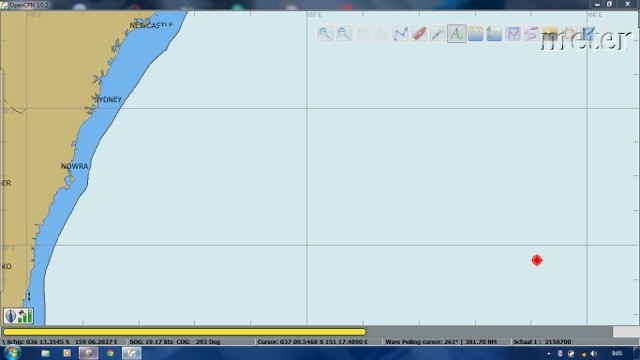
Task: Click the taskbar clock showing 9:05
Action: (x=617, y=353)
